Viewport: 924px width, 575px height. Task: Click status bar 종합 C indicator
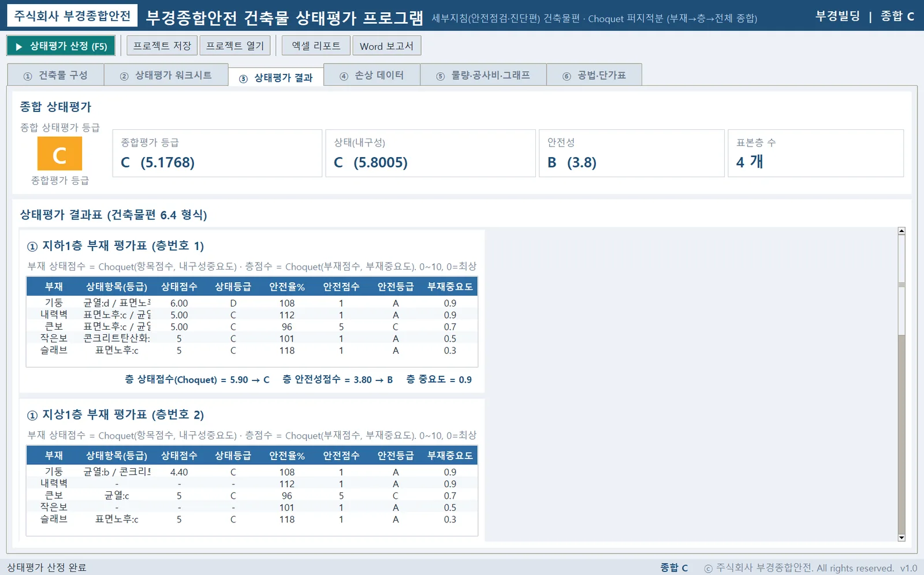(x=674, y=567)
